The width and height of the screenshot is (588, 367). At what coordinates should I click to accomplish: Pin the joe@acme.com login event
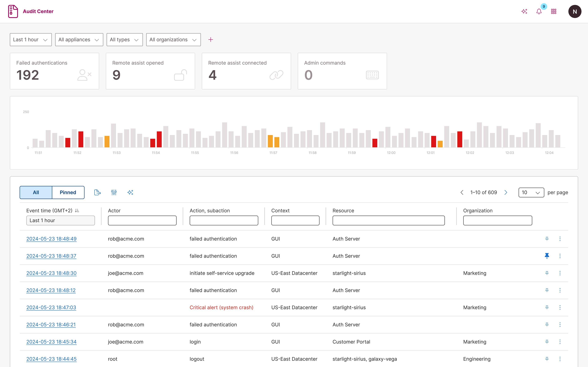pos(547,342)
